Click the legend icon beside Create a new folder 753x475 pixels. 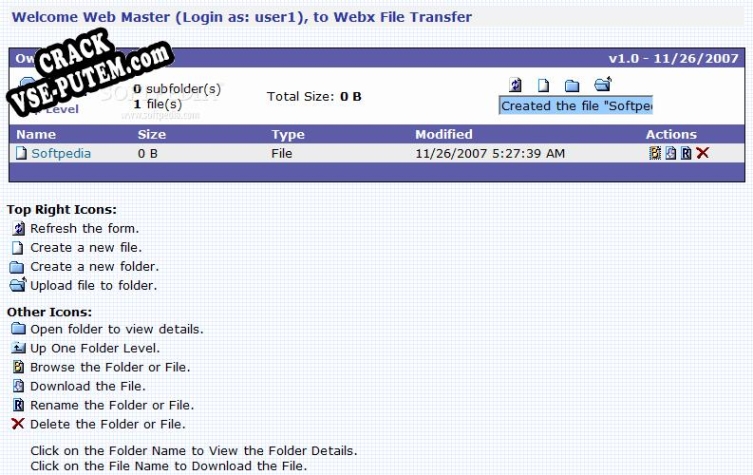[x=17, y=267]
